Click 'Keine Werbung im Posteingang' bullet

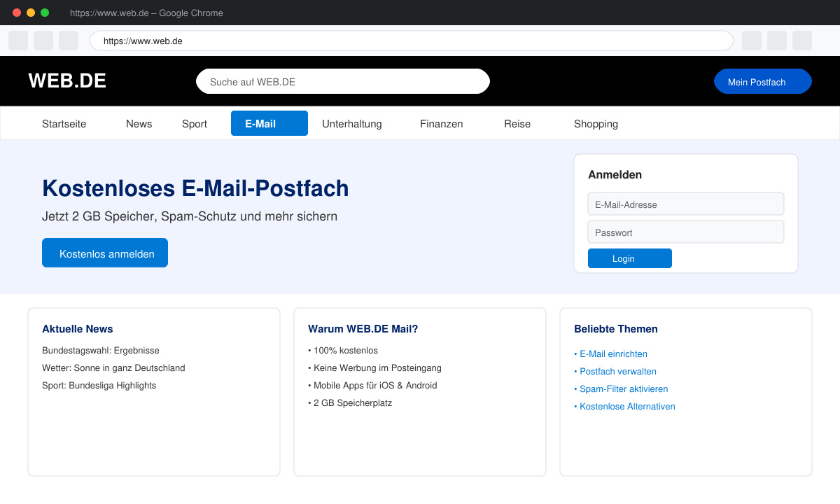pyautogui.click(x=374, y=367)
